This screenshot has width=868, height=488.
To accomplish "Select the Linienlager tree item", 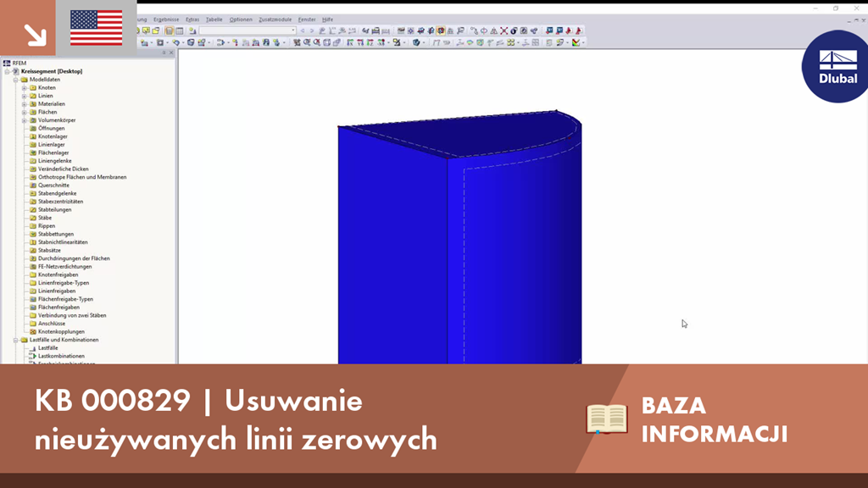I will coord(51,144).
